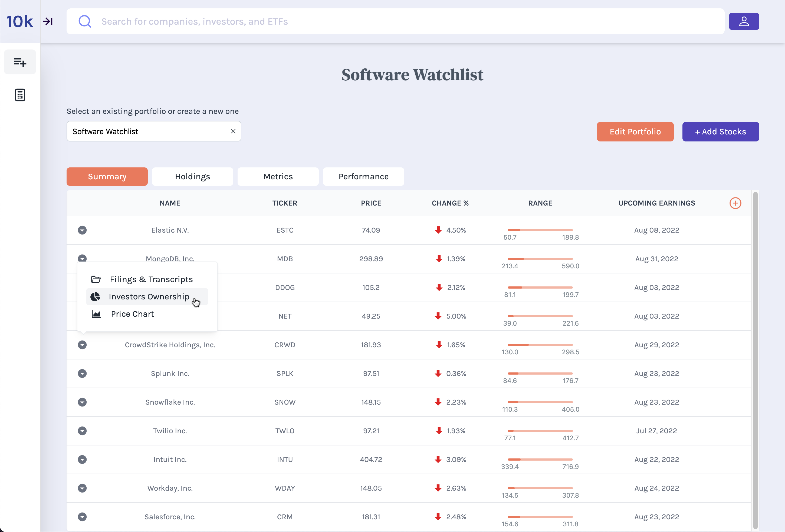
Task: Click red down arrow in NET row
Action: click(438, 316)
